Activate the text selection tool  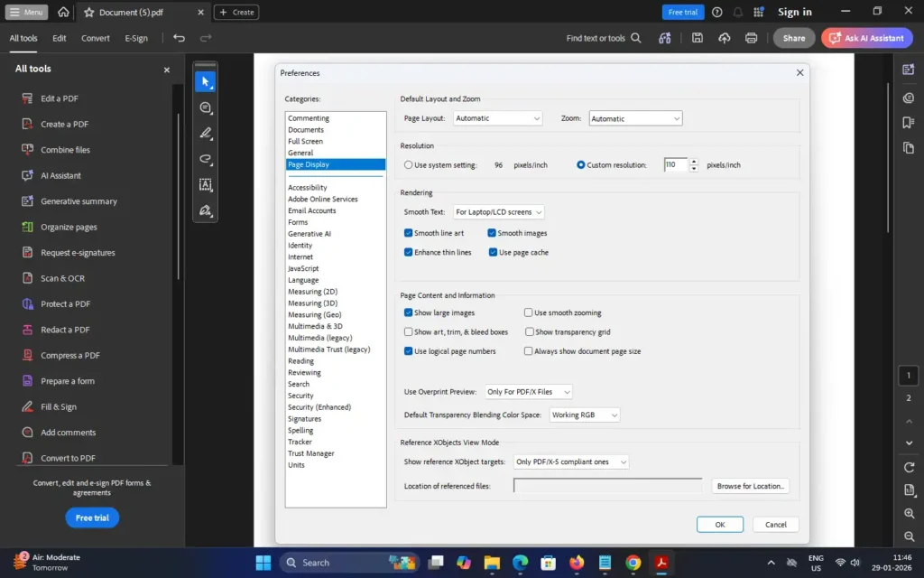click(205, 185)
